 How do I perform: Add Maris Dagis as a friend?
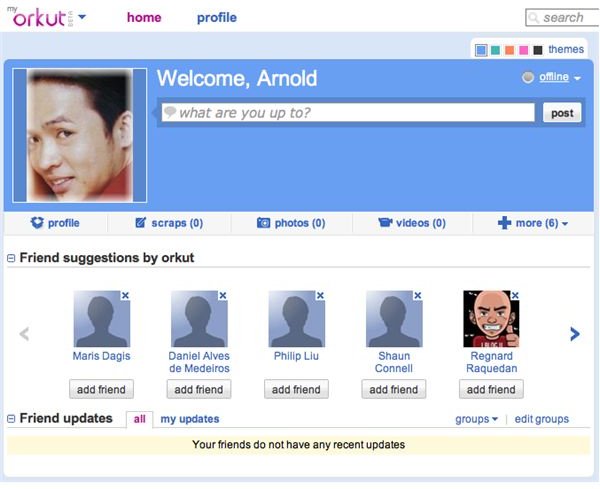[101, 389]
